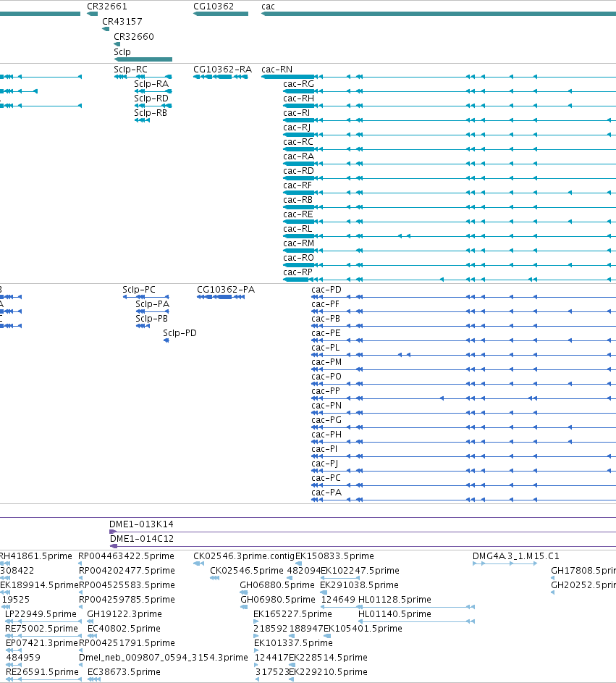616x683 pixels.
Task: Select BAC clone DME1-013K14 label
Action: click(141, 524)
